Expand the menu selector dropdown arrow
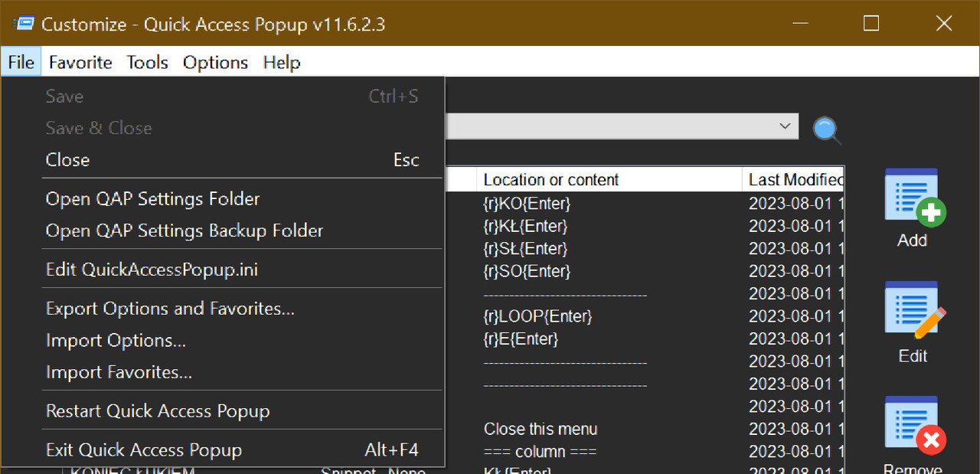 tap(785, 126)
